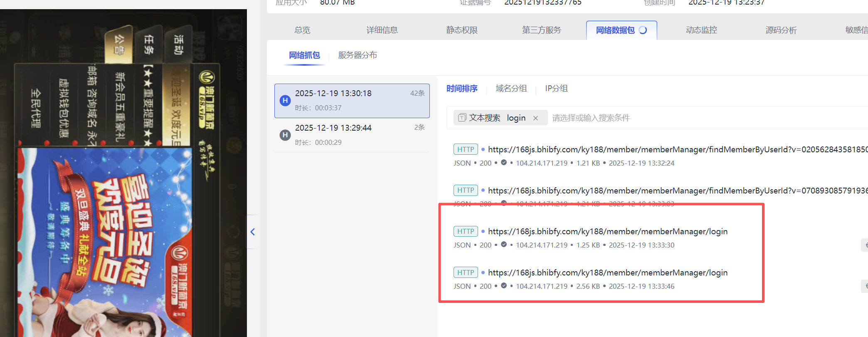The width and height of the screenshot is (868, 337).
Task: Tap the 邮箱 咨询域名 entry in the phone preview
Action: point(92,106)
